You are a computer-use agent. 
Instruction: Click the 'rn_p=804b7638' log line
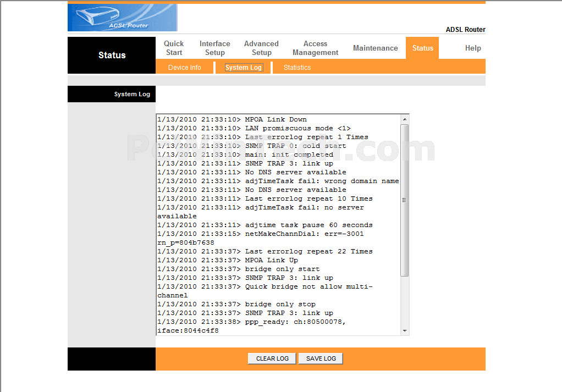point(186,242)
